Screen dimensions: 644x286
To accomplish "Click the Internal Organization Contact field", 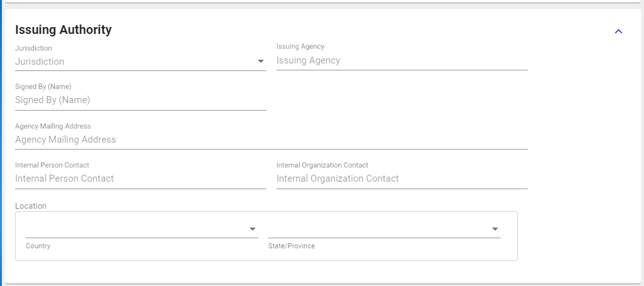I will tap(401, 179).
